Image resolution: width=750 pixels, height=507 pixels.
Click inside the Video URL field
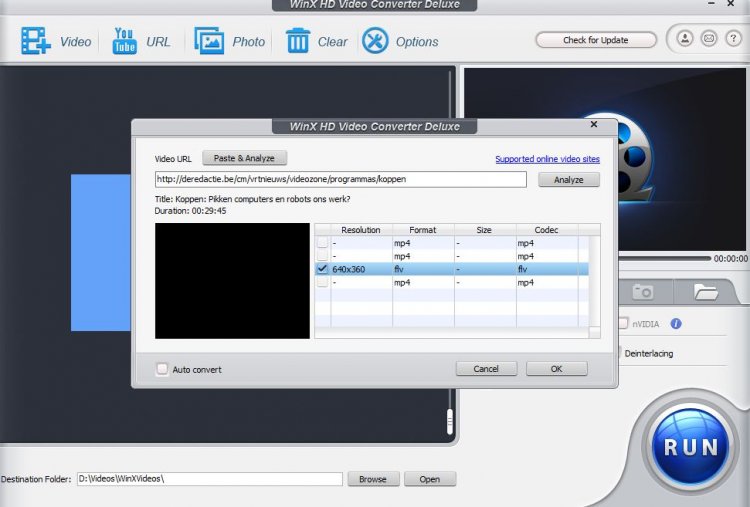point(340,180)
